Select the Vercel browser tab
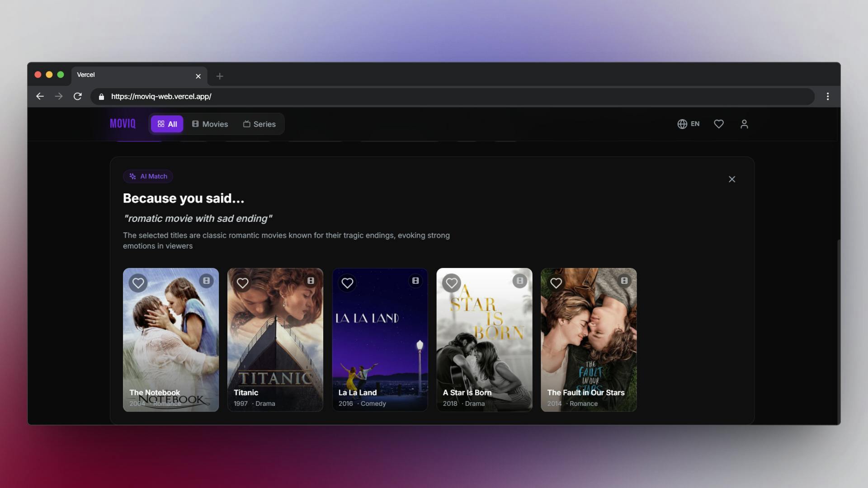Viewport: 868px width, 488px height. (139, 75)
